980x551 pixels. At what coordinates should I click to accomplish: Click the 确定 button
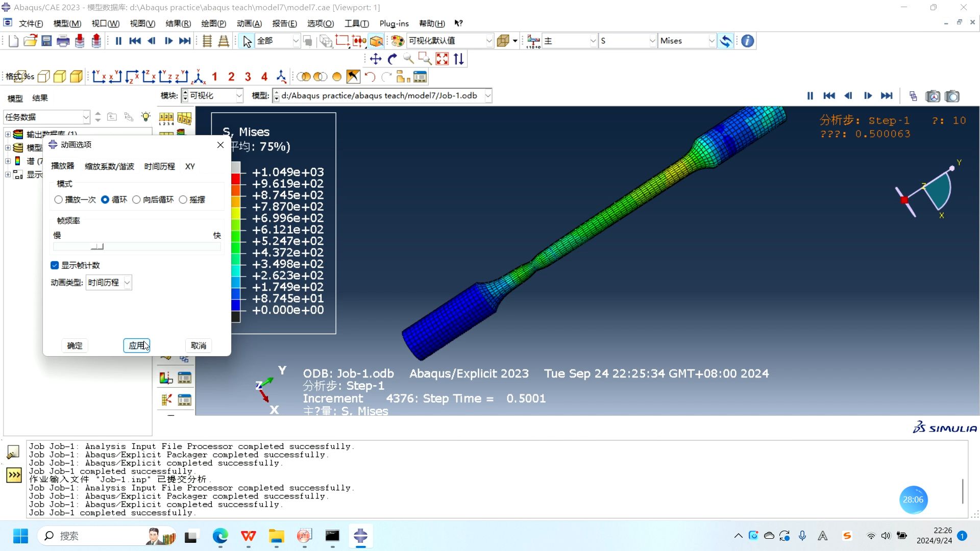click(75, 345)
